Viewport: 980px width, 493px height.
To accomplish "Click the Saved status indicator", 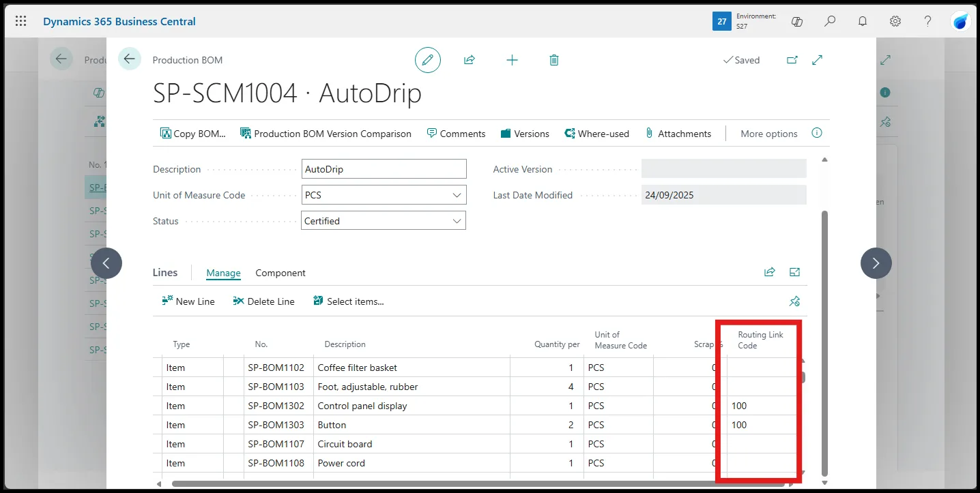I will click(741, 60).
